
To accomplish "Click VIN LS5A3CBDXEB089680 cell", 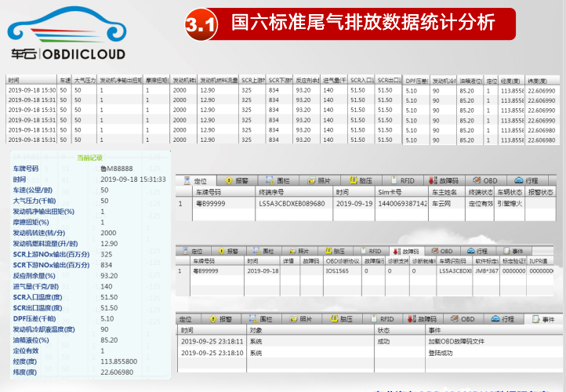I will point(294,204).
